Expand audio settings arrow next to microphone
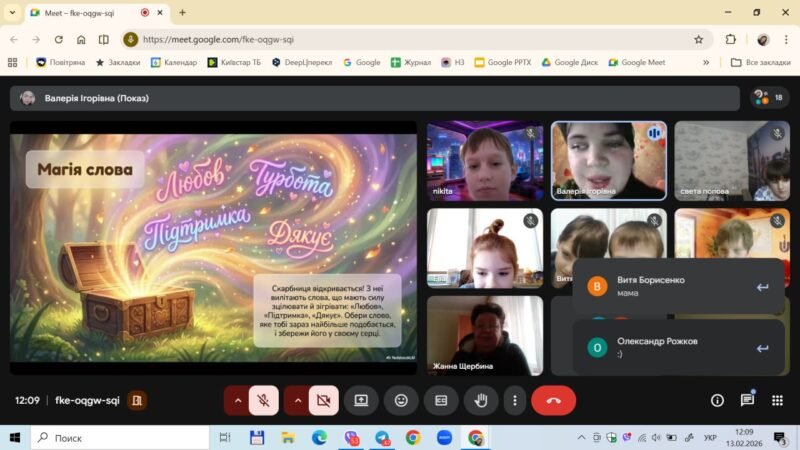 click(x=238, y=400)
